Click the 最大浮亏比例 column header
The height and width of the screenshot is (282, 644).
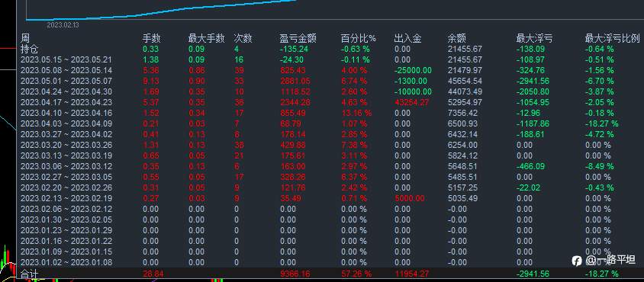pos(613,39)
